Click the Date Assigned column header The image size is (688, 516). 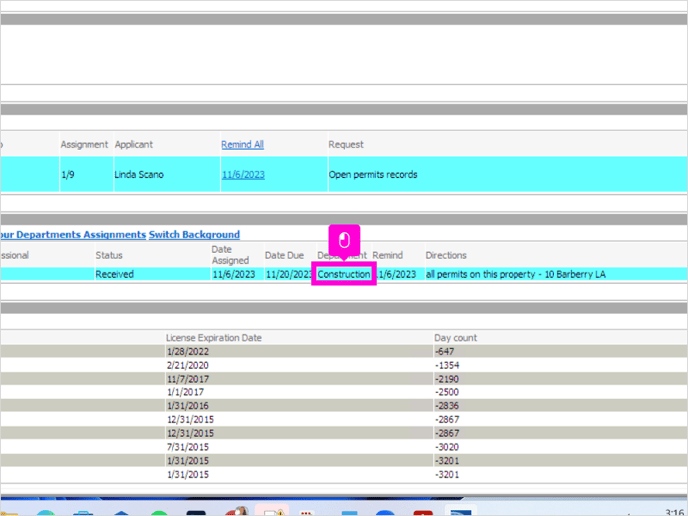tap(230, 255)
